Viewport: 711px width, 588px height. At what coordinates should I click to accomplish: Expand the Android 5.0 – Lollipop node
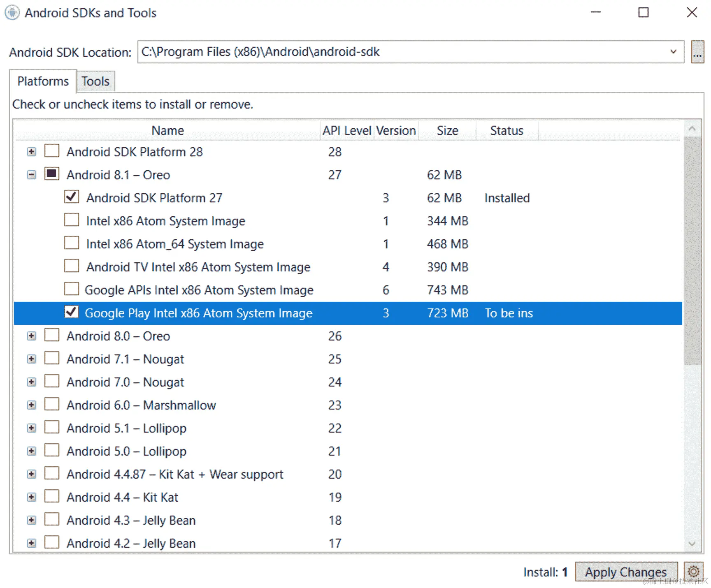(31, 451)
